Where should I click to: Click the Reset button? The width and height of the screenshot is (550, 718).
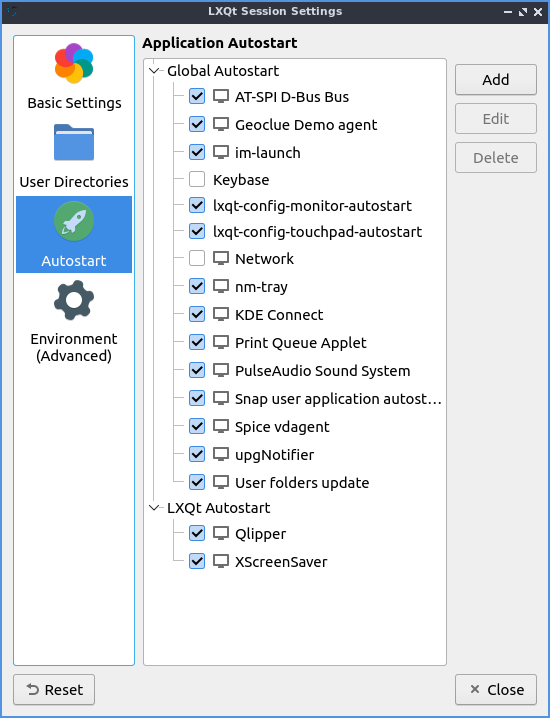point(54,690)
